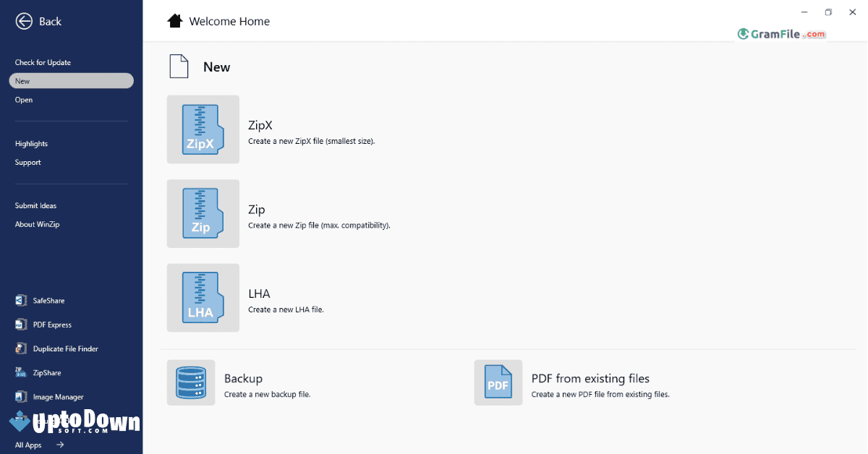Click the Submit Ideas link
Screen dimensions: 868x454
point(35,205)
